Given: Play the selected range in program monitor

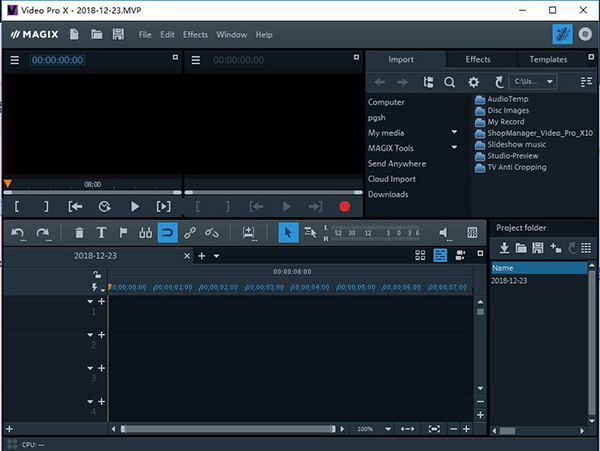Looking at the screenshot, I should (163, 207).
